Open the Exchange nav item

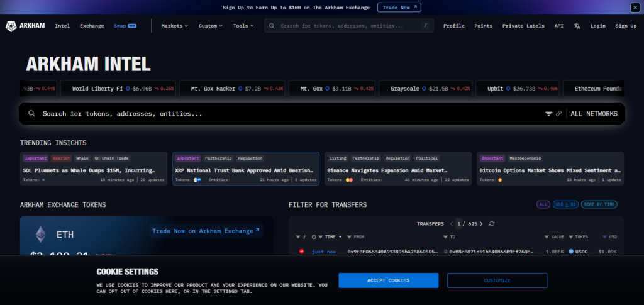coord(92,26)
